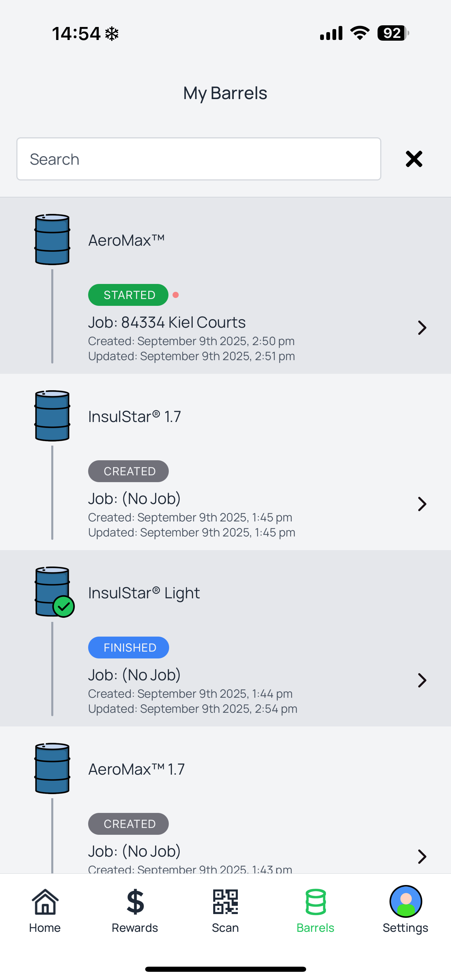The width and height of the screenshot is (451, 980).
Task: Tap the InsulStar® Light barrel icon with checkmark
Action: pos(54,592)
